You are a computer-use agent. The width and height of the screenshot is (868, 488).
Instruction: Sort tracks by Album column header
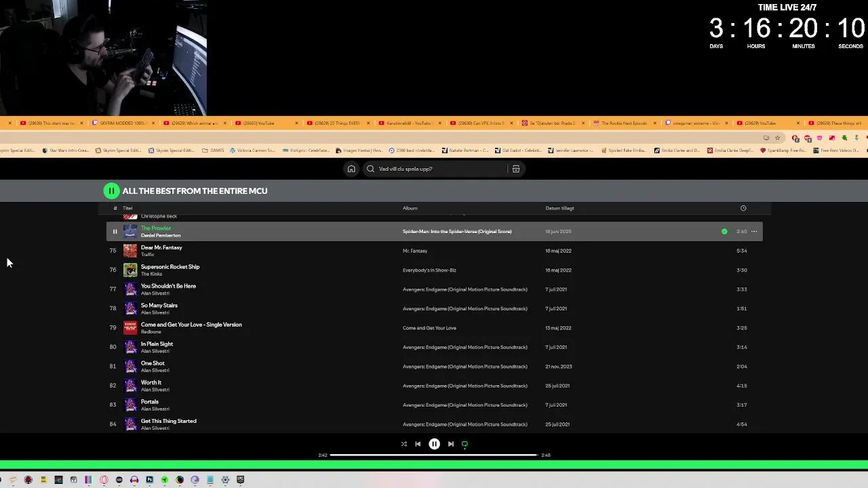click(x=410, y=208)
